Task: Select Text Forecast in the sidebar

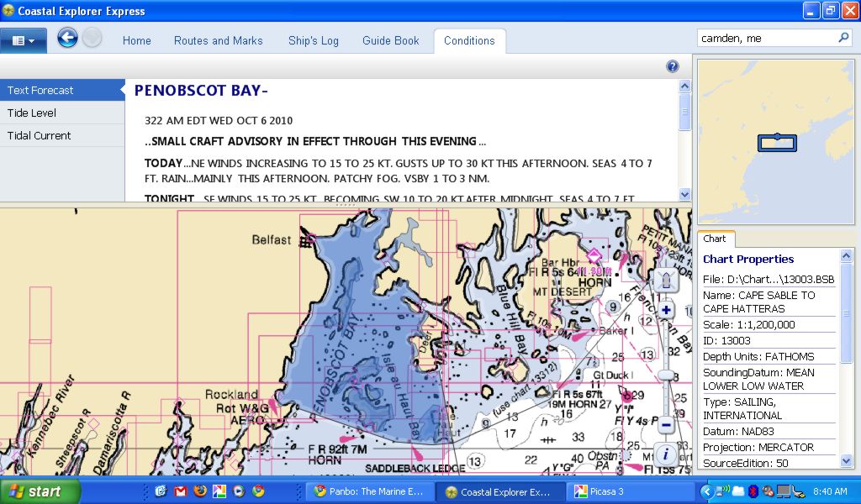Action: click(x=62, y=90)
